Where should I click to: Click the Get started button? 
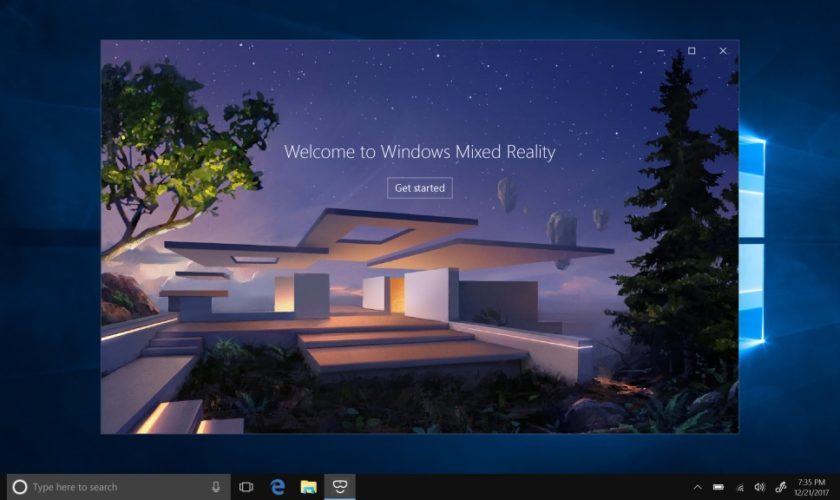click(x=419, y=188)
